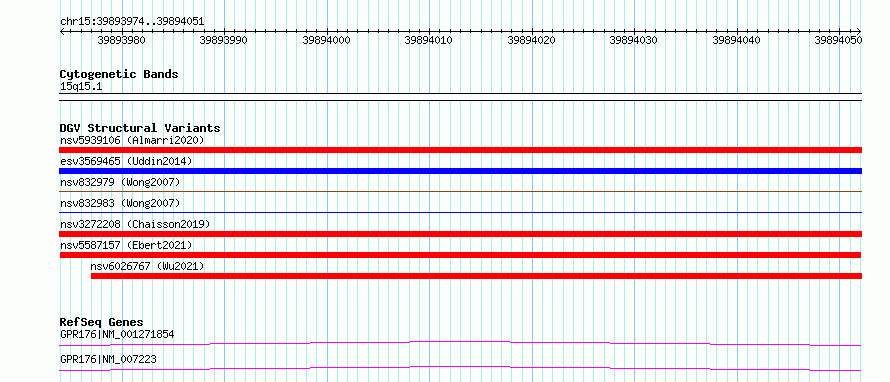890x382 pixels.
Task: Click the magenta GPR176 NM_001271854 transcript line
Action: tap(460, 343)
